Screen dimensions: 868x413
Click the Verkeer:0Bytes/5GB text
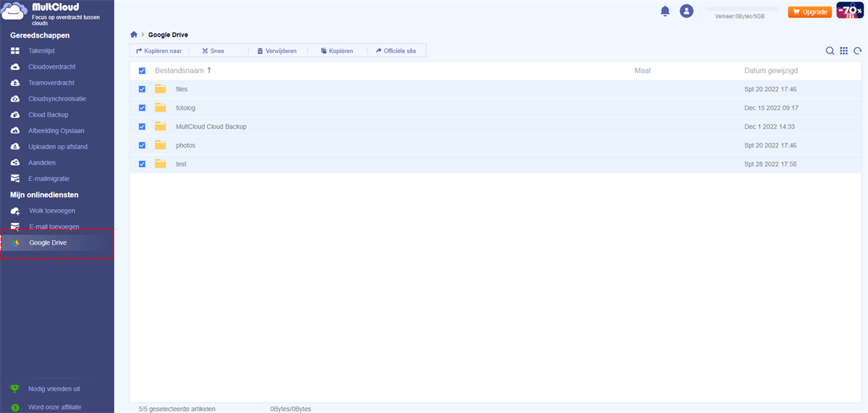click(739, 16)
